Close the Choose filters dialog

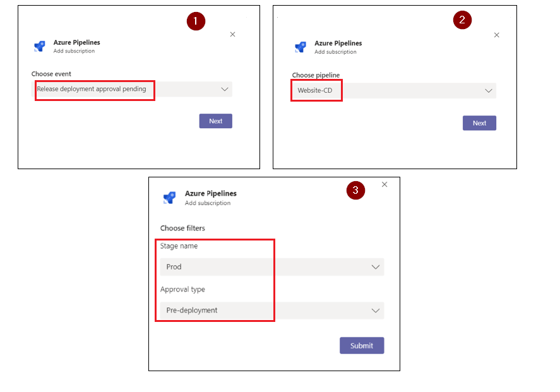point(384,184)
